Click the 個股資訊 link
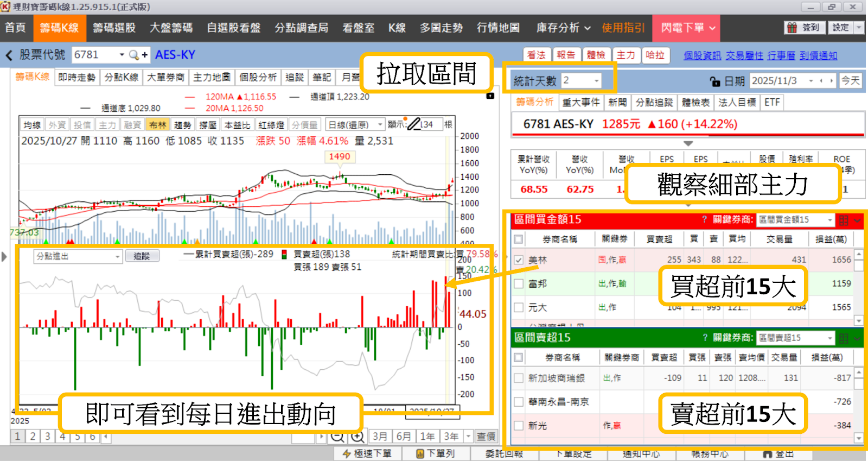The width and height of the screenshot is (868, 461). (702, 55)
